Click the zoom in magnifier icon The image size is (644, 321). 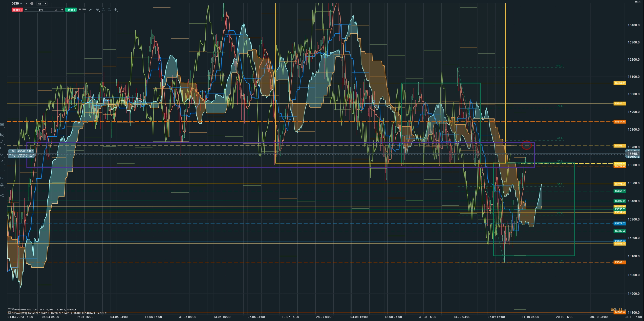(x=109, y=10)
